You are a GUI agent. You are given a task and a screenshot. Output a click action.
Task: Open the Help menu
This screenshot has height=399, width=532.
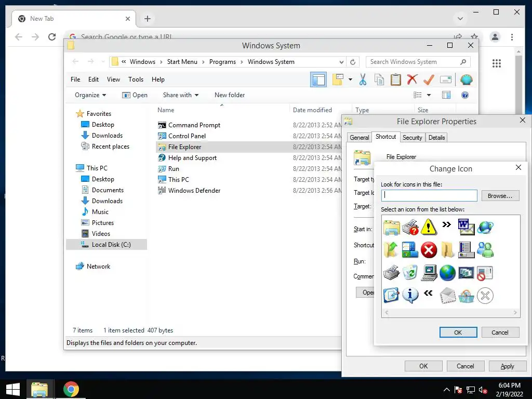coord(158,79)
